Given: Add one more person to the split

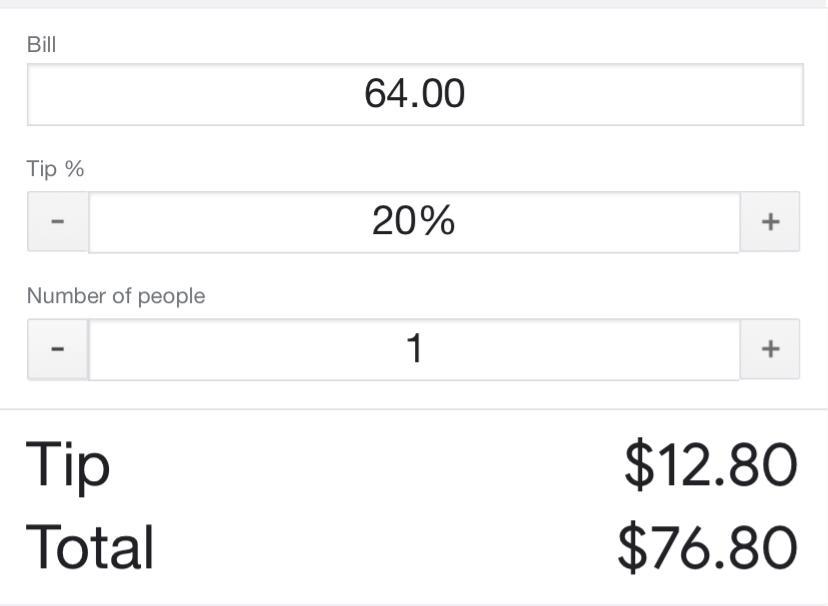Looking at the screenshot, I should click(x=769, y=348).
